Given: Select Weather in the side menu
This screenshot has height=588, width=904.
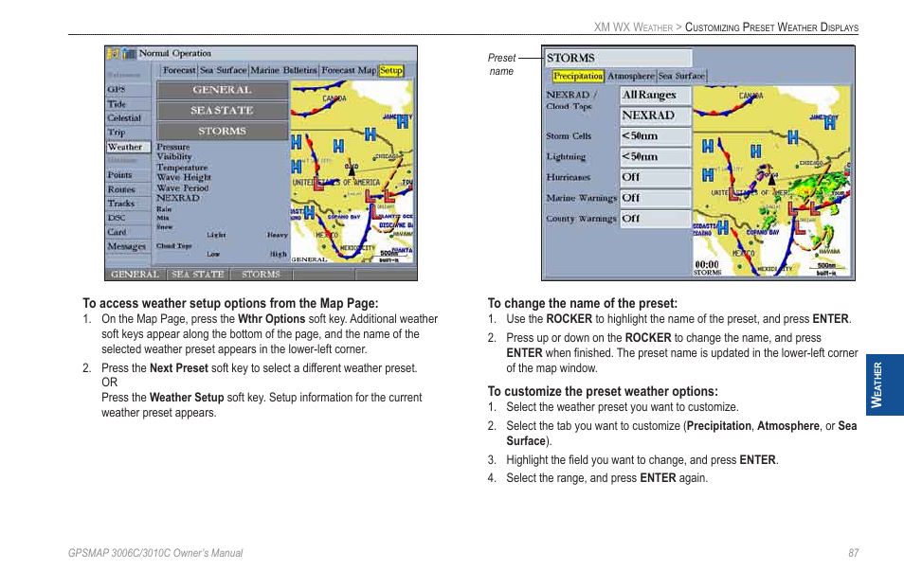Looking at the screenshot, I should tap(127, 147).
